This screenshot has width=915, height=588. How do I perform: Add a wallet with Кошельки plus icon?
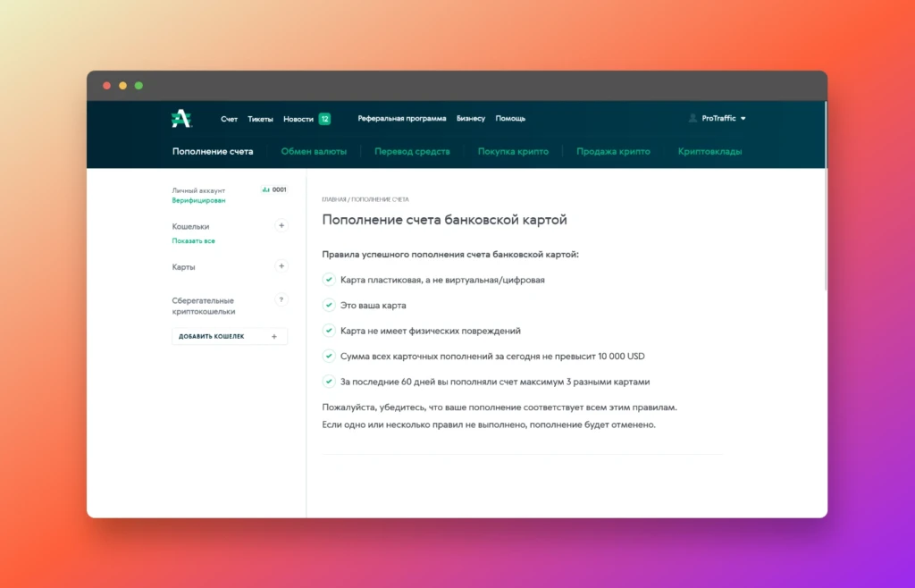tap(281, 226)
